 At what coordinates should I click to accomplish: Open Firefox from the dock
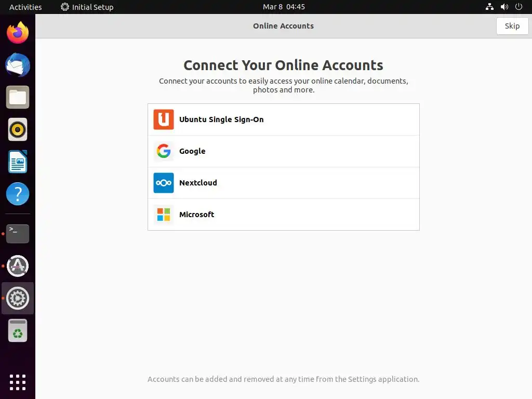point(18,33)
